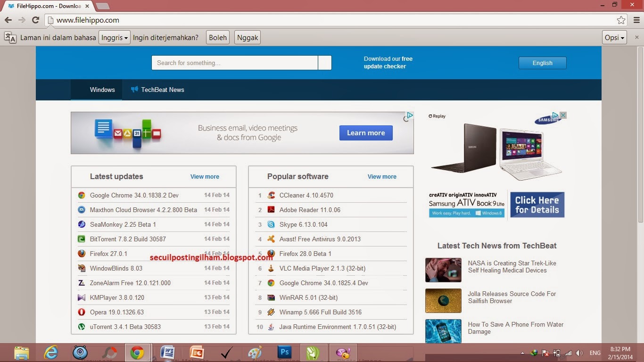Open the Opsi options dropdown
The width and height of the screenshot is (644, 362).
[x=614, y=38]
